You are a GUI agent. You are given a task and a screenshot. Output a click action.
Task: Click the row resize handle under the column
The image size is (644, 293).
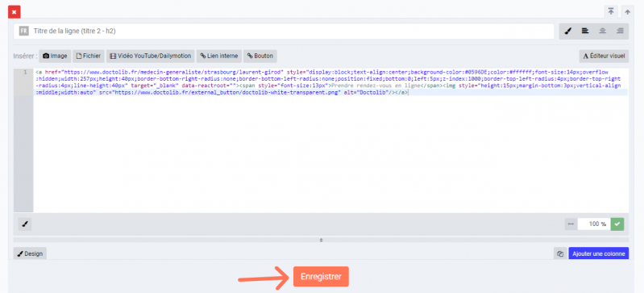click(x=321, y=240)
